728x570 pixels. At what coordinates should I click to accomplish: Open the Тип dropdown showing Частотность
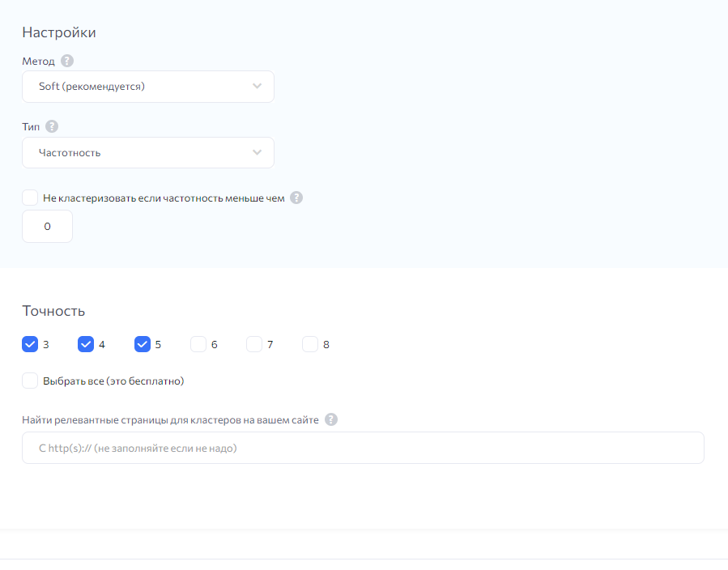pos(148,153)
